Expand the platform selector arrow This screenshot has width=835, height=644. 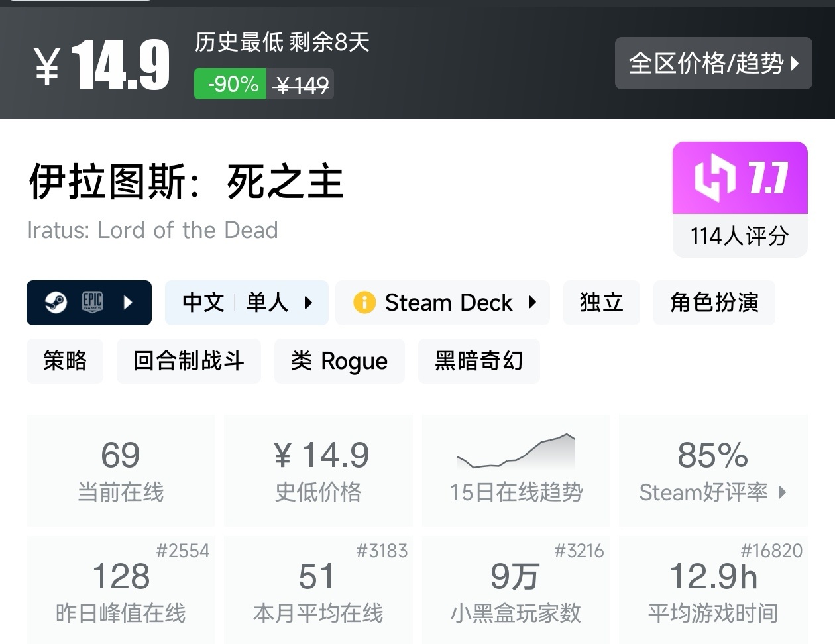[x=129, y=303]
